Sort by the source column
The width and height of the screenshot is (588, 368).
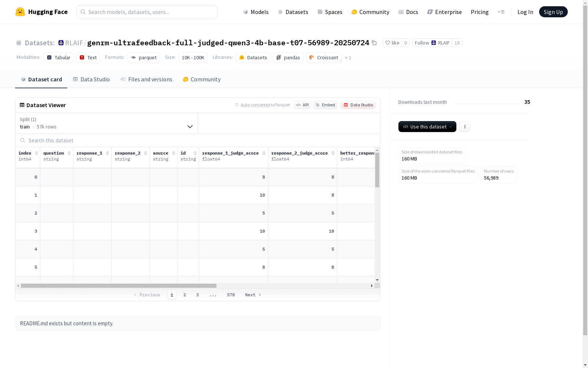(173, 153)
